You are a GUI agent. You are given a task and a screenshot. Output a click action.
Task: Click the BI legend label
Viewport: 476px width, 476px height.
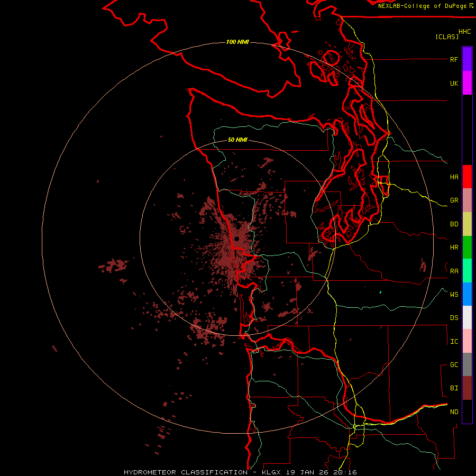(454, 388)
